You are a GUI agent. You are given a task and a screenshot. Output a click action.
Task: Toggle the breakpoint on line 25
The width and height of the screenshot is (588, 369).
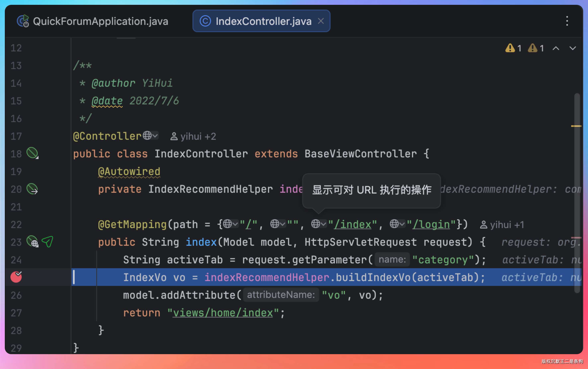16,277
